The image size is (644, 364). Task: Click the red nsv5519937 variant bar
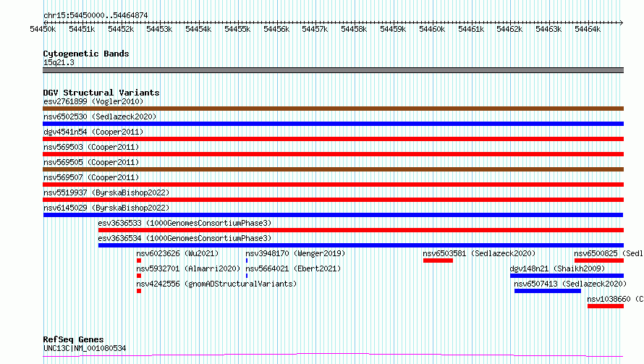pos(333,200)
